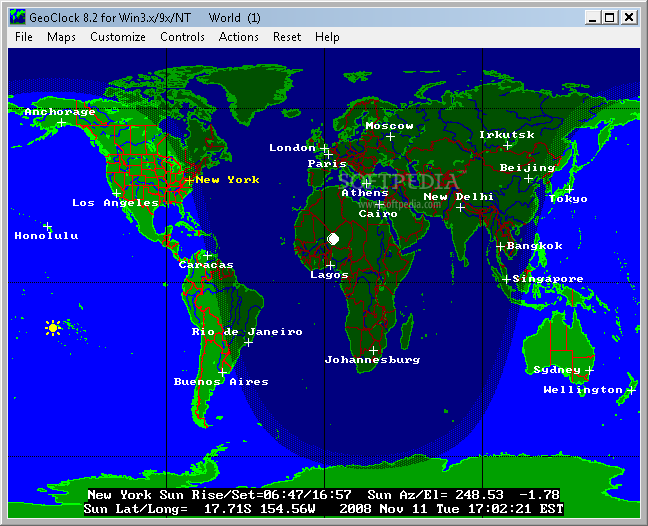Click the Paris city label
Image resolution: width=648 pixels, height=526 pixels.
[327, 164]
